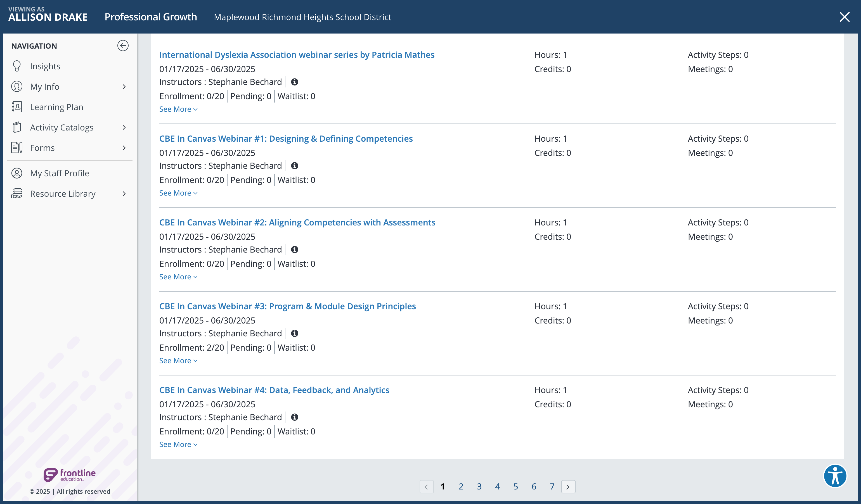Screen dimensions: 861x504
Task: Expand the My Info submenu chevron
Action: coord(124,87)
